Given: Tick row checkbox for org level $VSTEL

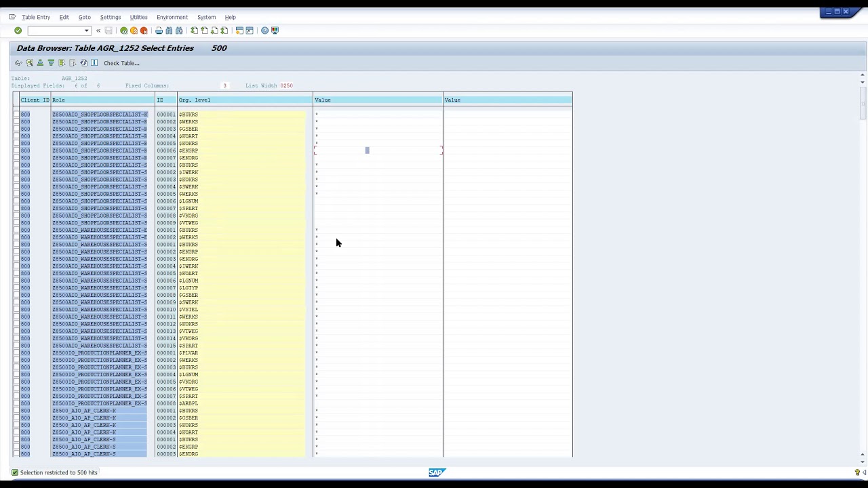Looking at the screenshot, I should coord(16,310).
